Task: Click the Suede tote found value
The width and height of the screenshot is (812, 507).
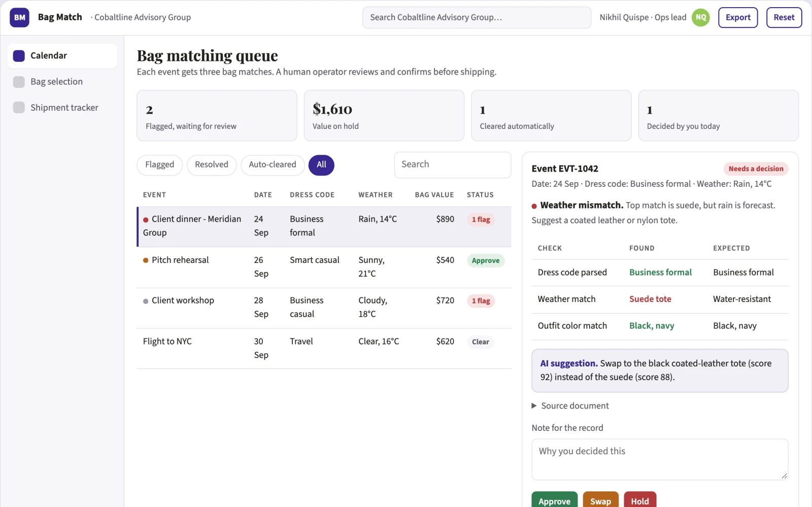Action: [650, 299]
